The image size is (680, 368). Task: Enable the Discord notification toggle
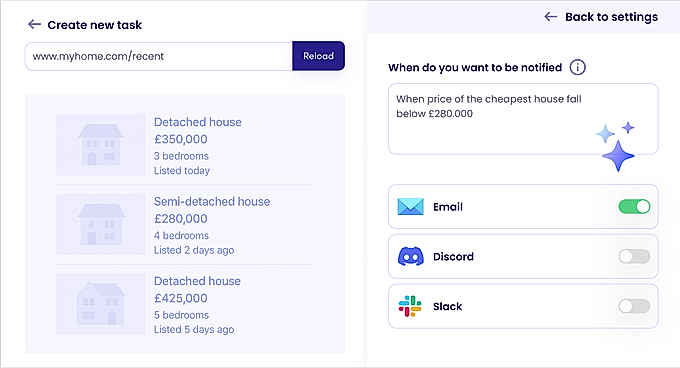[634, 256]
